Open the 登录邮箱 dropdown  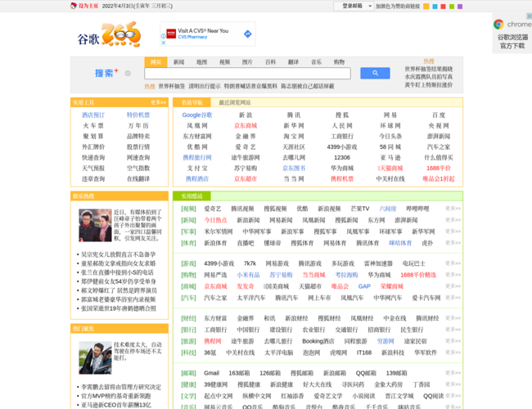tap(354, 6)
